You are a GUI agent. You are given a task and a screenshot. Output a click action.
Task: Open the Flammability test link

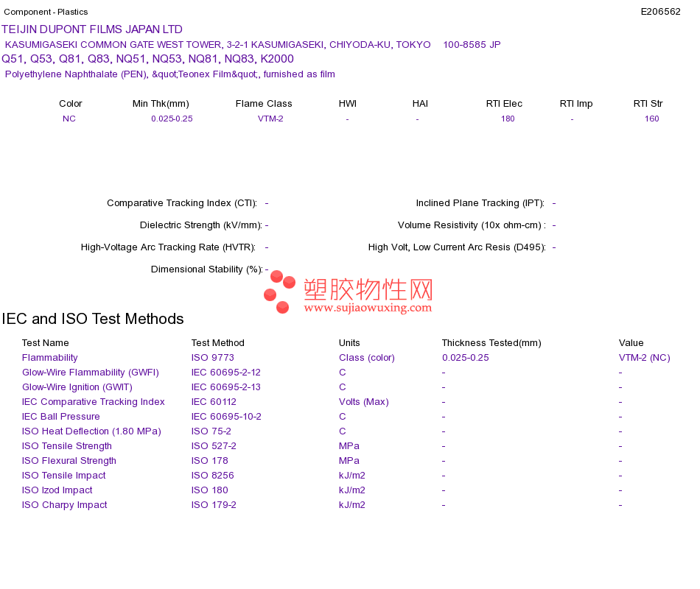click(50, 357)
